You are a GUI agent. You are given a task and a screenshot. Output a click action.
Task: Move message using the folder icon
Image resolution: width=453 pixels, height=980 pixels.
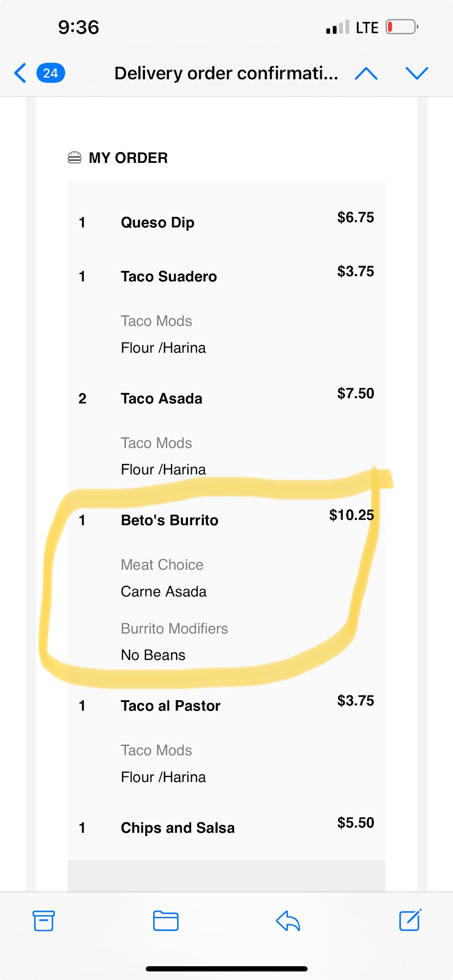pos(166,921)
